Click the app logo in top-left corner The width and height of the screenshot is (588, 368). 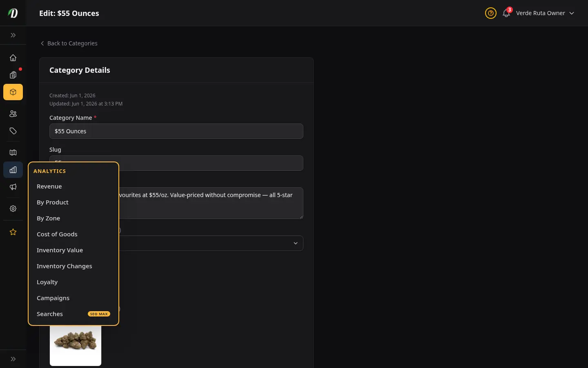coord(13,13)
